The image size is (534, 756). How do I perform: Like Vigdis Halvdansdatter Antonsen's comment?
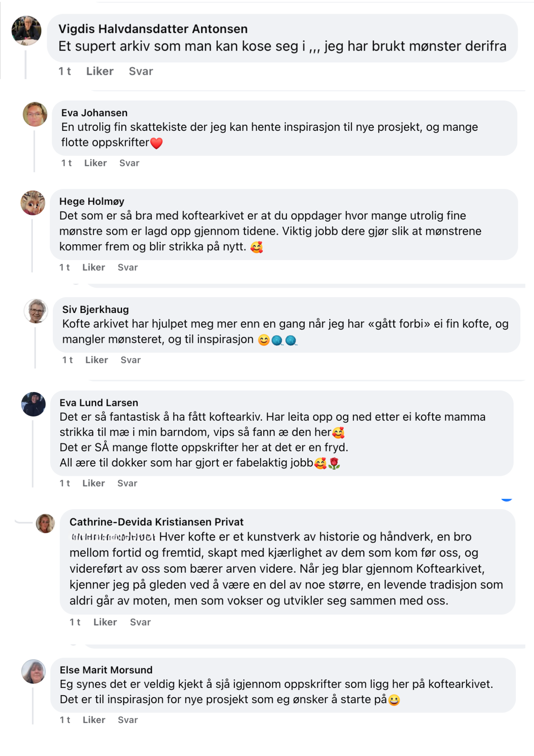click(100, 71)
